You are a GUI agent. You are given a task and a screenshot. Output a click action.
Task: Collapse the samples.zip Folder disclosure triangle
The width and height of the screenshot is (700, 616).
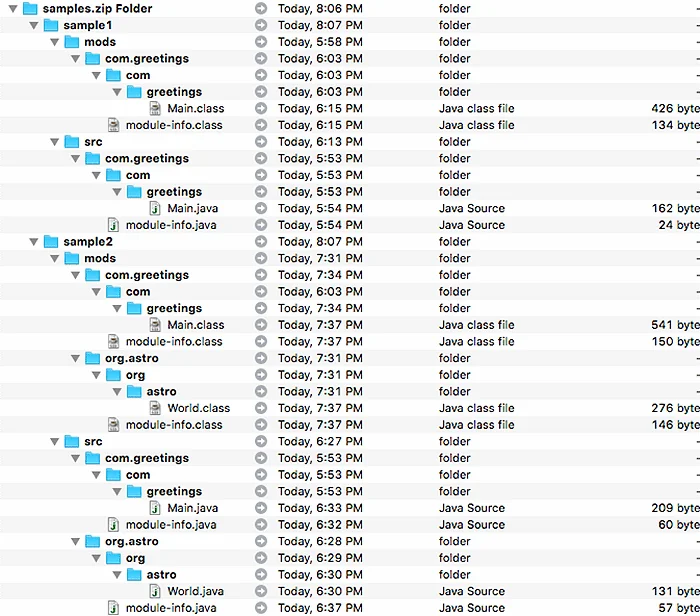tap(13, 8)
